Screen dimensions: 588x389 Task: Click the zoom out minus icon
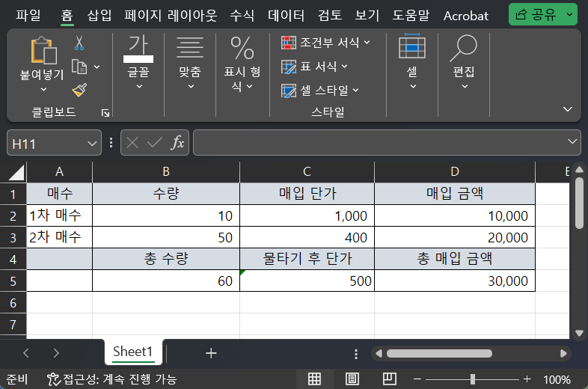[417, 379]
